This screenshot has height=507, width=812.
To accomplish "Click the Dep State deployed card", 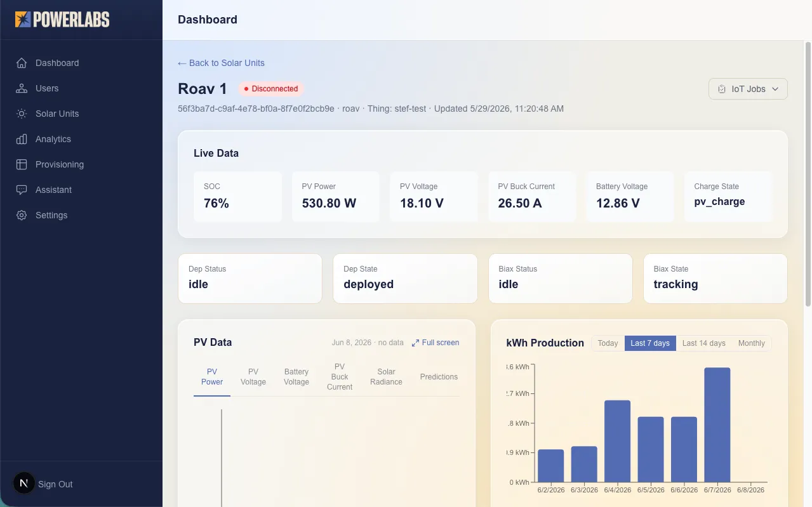I will (x=405, y=279).
